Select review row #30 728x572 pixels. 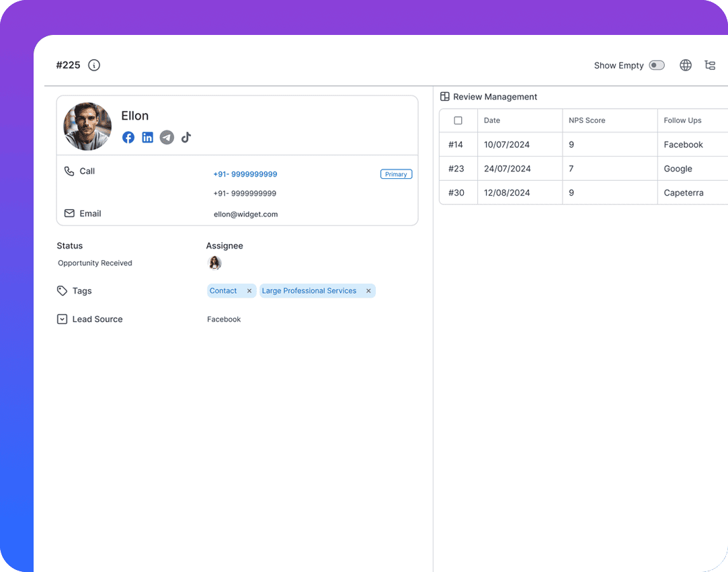point(456,193)
